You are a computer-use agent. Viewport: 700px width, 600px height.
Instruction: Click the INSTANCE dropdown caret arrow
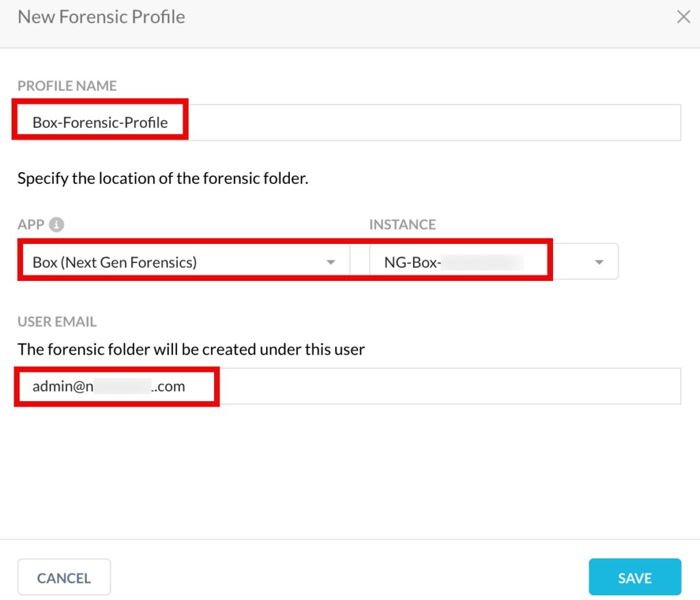point(599,262)
